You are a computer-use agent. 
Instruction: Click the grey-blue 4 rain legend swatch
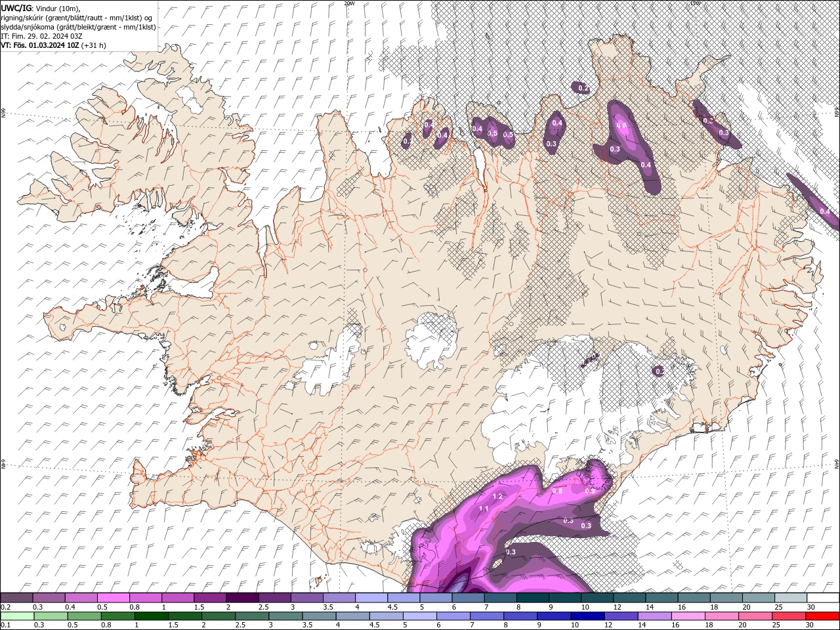[x=353, y=616]
